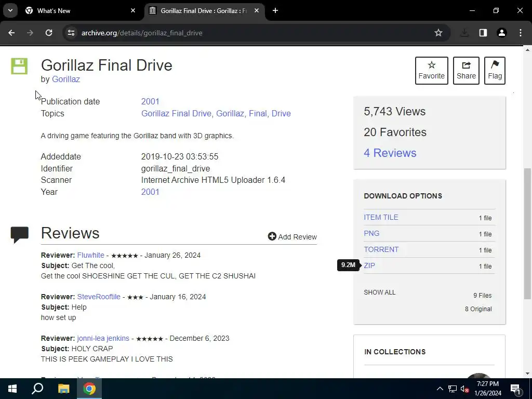Open the Gorillaz Final Drive topic link
Image resolution: width=532 pixels, height=399 pixels.
(176, 113)
